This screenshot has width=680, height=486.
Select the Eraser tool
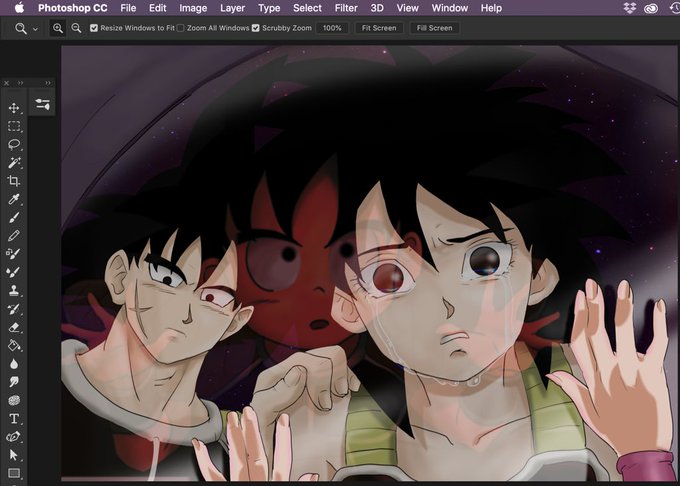pos(14,327)
